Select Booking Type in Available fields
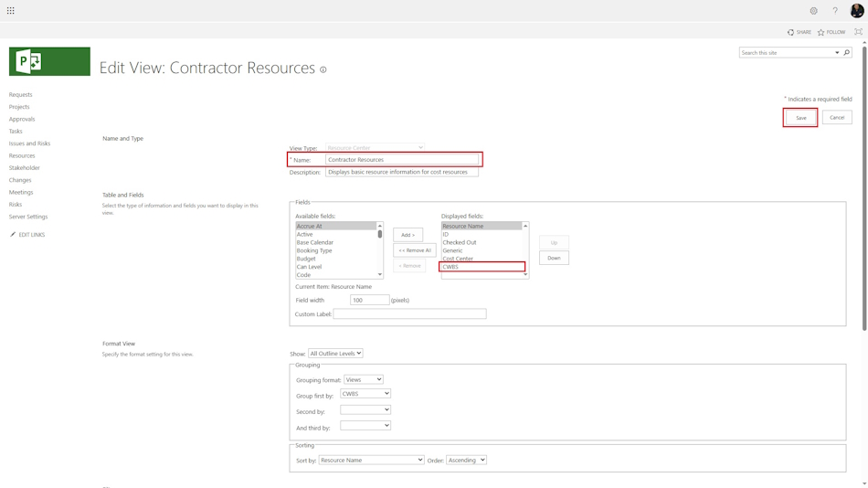 [335, 250]
